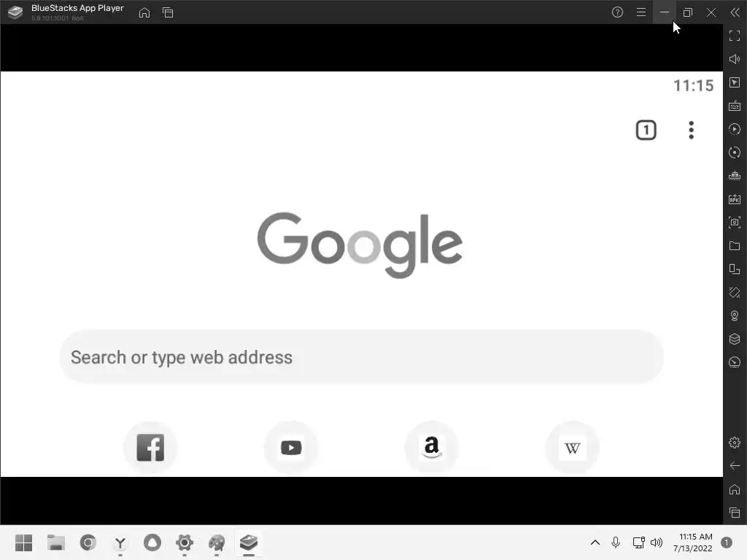Open BlueStacks help question mark icon

tap(617, 12)
